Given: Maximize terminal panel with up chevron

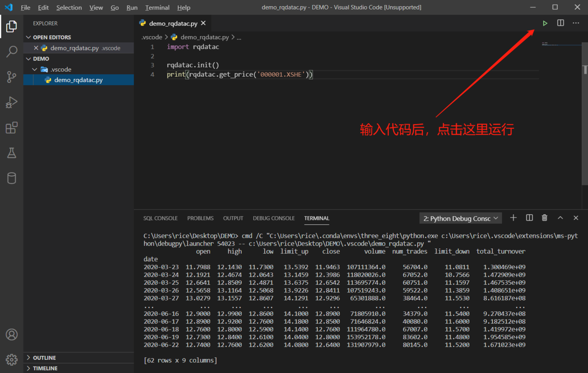Looking at the screenshot, I should point(560,218).
